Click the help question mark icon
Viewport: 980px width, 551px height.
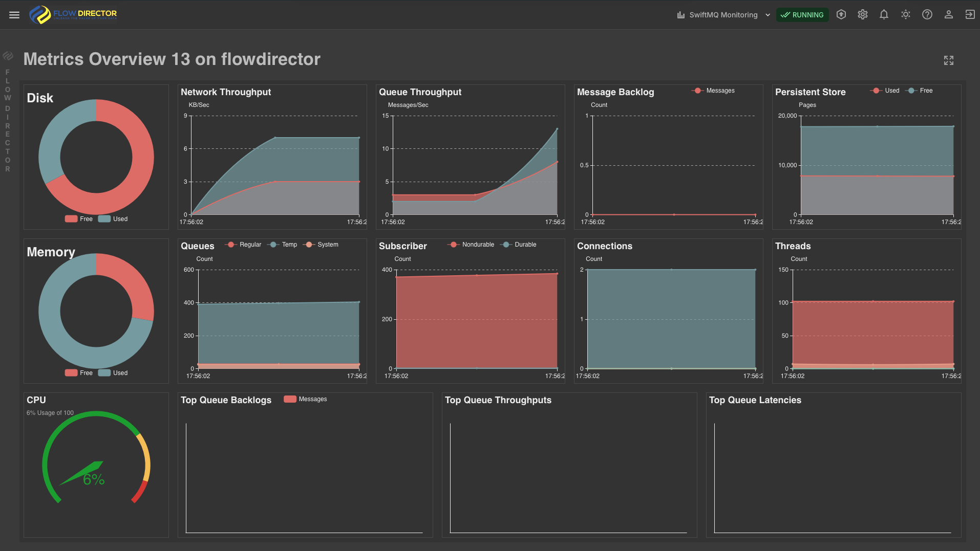(x=927, y=15)
